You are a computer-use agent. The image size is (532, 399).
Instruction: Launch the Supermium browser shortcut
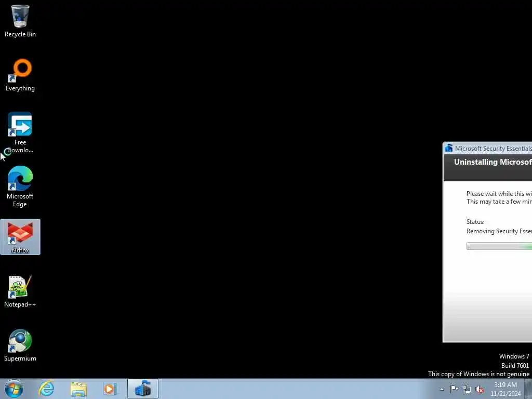(x=20, y=345)
